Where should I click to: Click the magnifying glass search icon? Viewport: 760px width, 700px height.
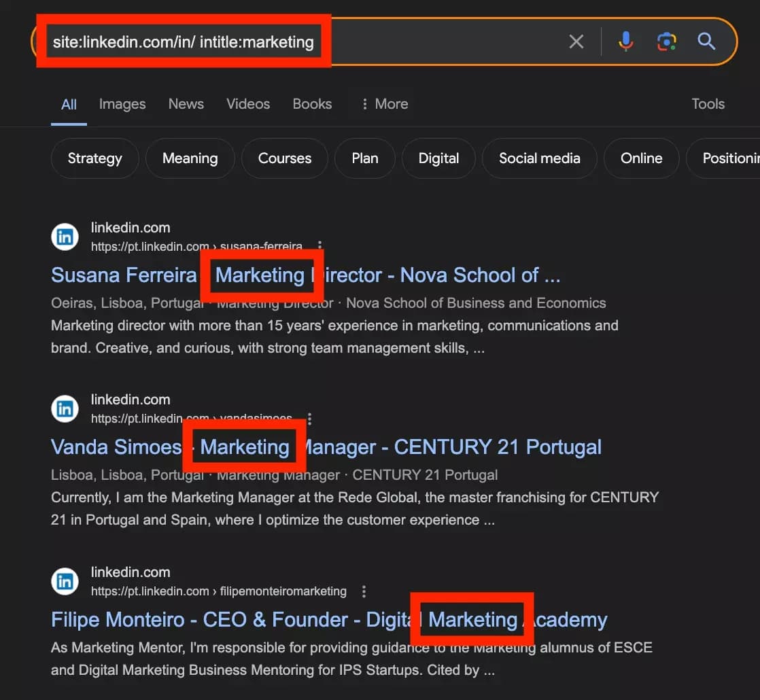[x=706, y=41]
